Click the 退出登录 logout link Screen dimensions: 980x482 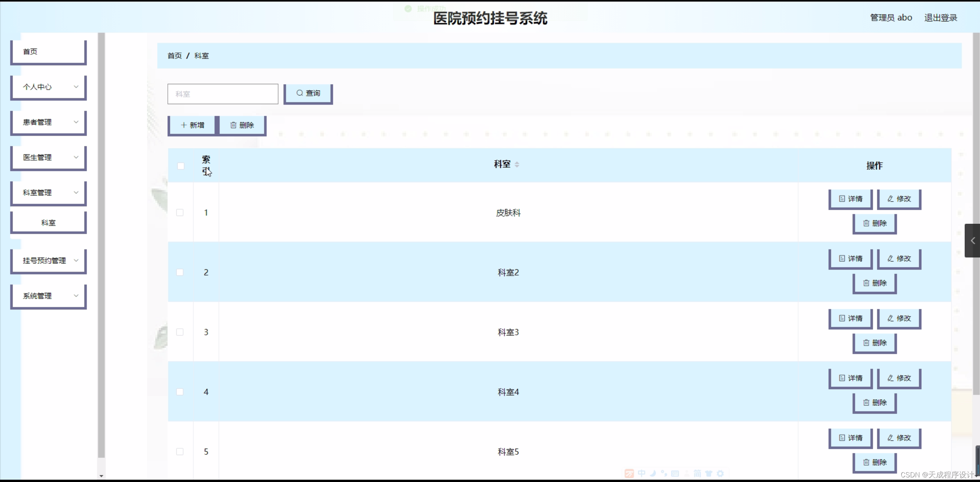click(x=941, y=18)
